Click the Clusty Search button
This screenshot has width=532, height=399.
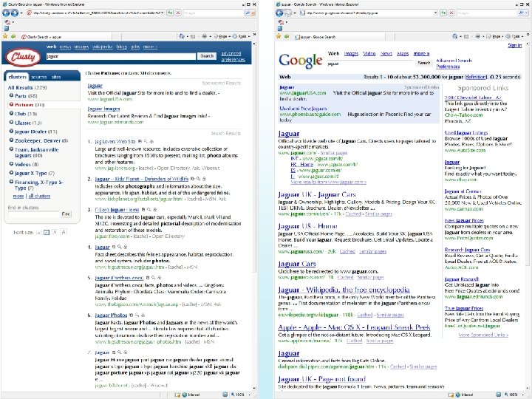(x=207, y=56)
